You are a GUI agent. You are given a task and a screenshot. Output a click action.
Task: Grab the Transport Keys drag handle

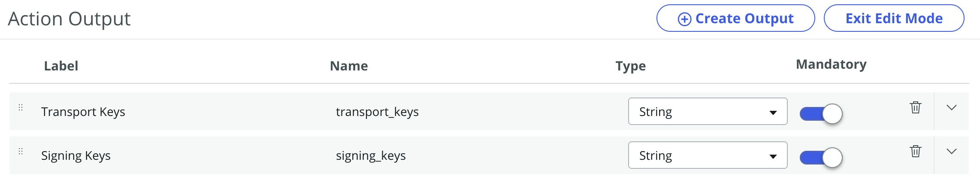point(21,107)
